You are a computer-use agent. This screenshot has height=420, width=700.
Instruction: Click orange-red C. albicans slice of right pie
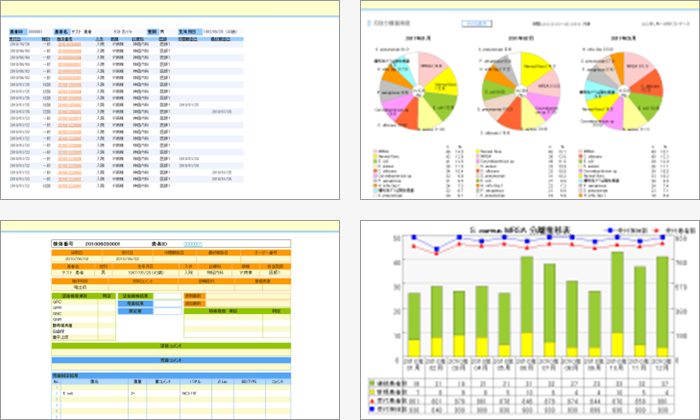649,86
